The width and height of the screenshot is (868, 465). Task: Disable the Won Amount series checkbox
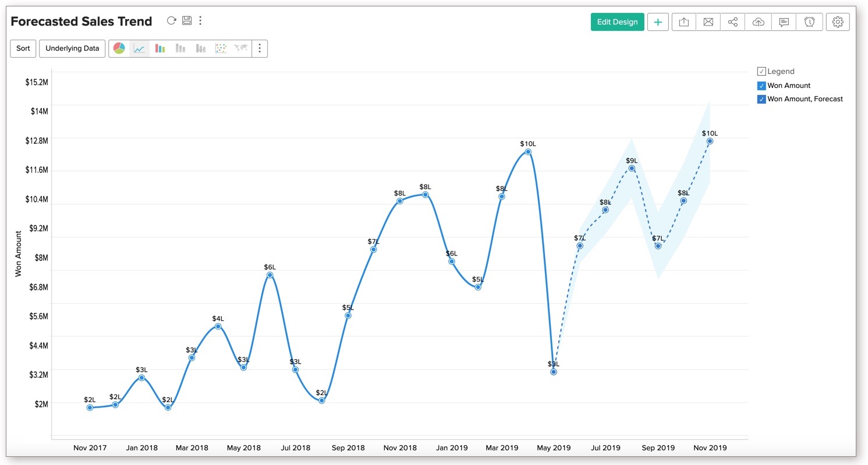click(761, 85)
